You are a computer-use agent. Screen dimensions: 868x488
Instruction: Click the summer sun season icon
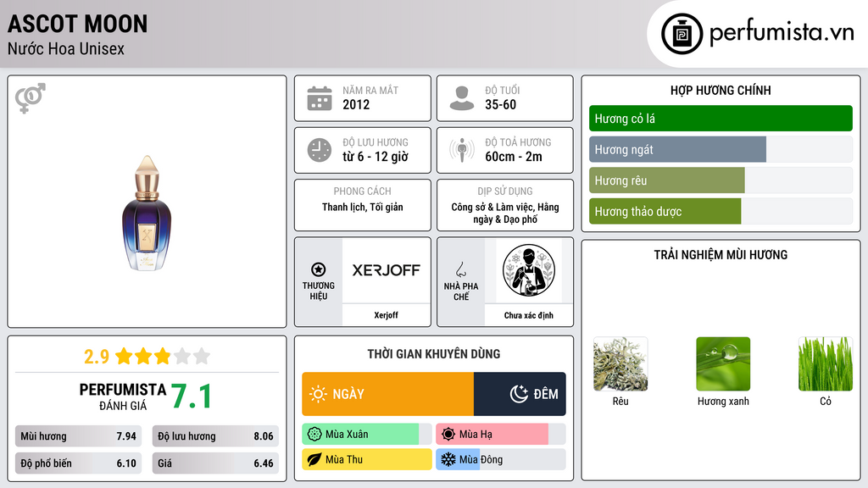[448, 435]
